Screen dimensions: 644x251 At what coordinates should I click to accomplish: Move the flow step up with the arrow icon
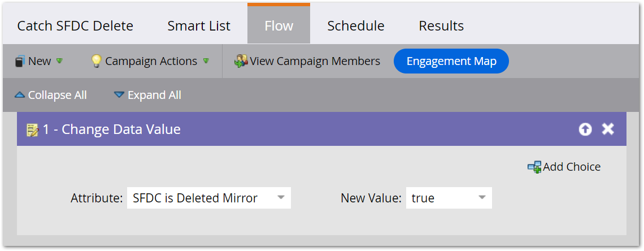585,129
